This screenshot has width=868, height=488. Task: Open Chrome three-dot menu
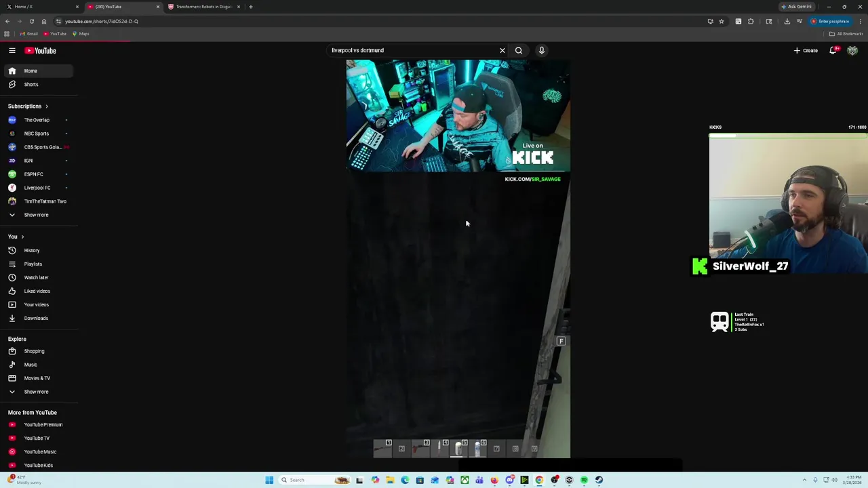point(860,21)
